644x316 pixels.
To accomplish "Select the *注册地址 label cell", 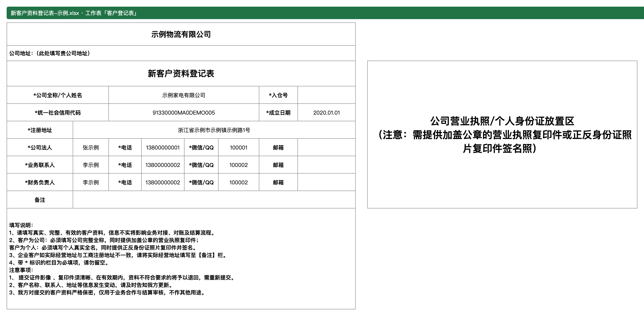I will [40, 130].
